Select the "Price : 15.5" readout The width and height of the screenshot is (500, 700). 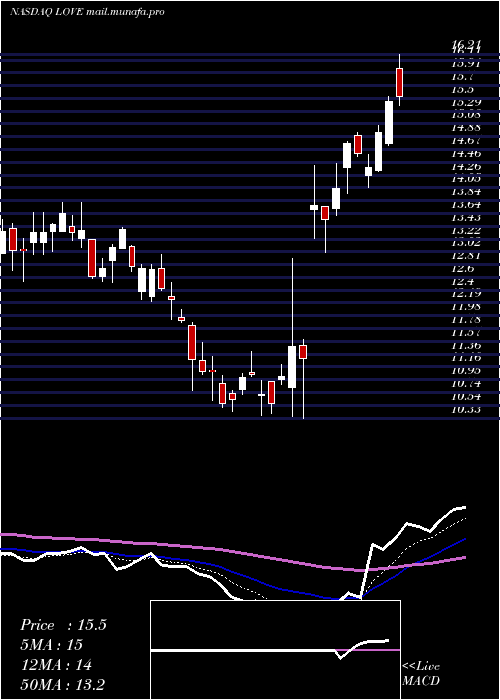click(63, 625)
